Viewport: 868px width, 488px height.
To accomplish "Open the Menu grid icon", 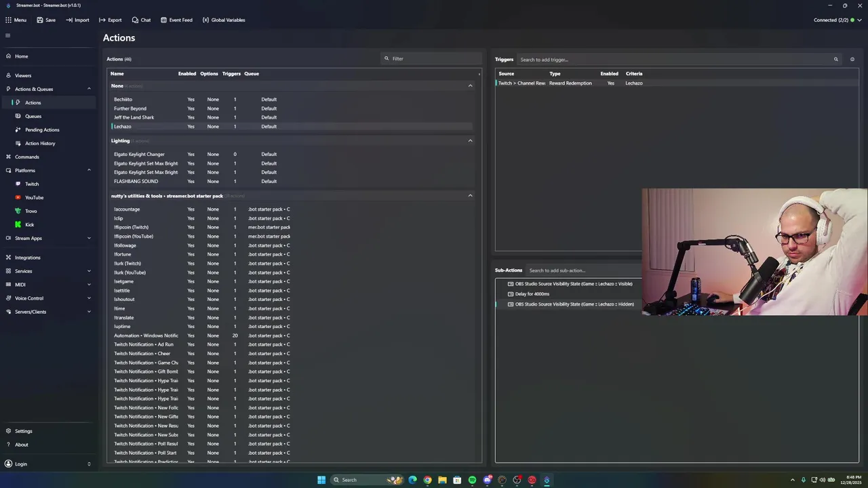I will pos(16,20).
